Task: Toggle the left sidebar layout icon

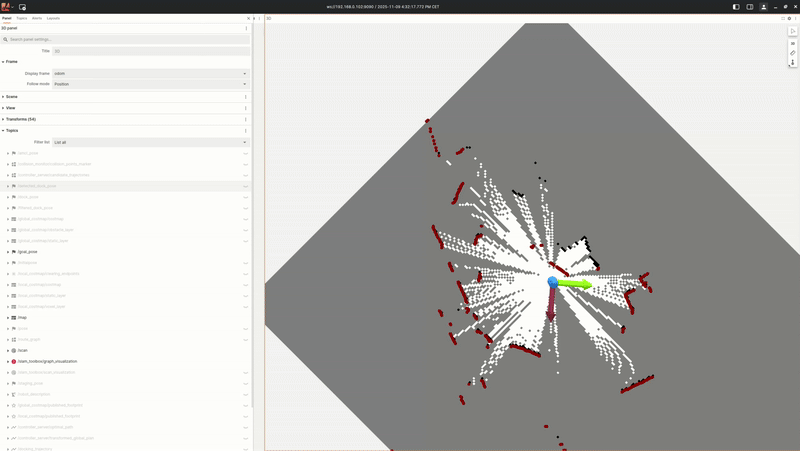Action: point(736,7)
